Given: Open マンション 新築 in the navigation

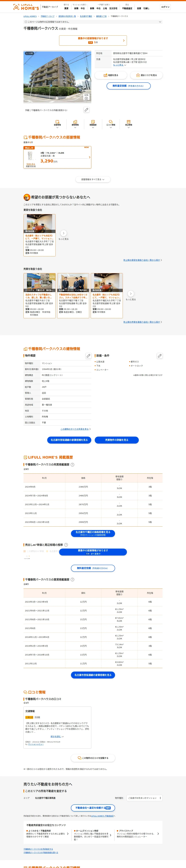Looking at the screenshot, I should click(76, 8).
